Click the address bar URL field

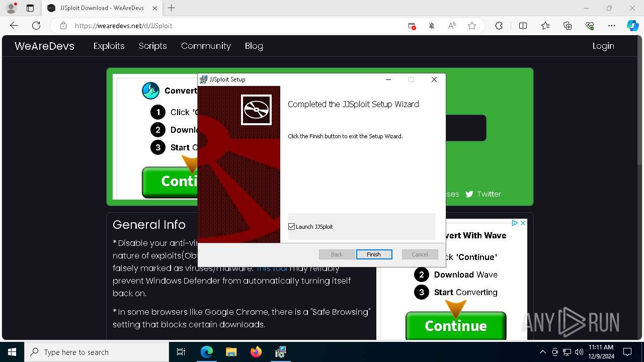click(x=236, y=26)
